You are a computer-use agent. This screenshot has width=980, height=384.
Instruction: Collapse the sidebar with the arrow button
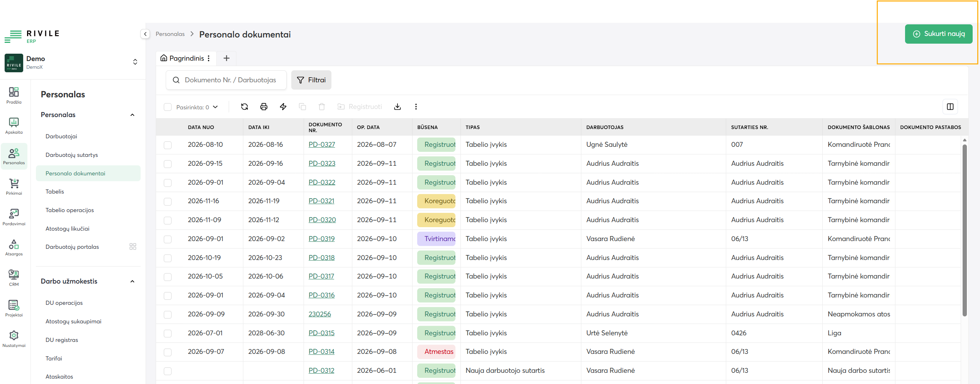click(x=145, y=34)
